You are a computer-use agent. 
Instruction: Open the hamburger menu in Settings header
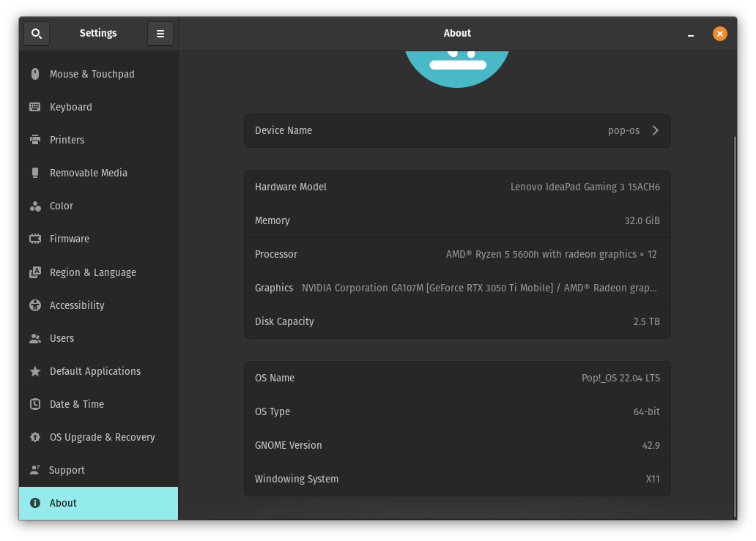point(160,34)
